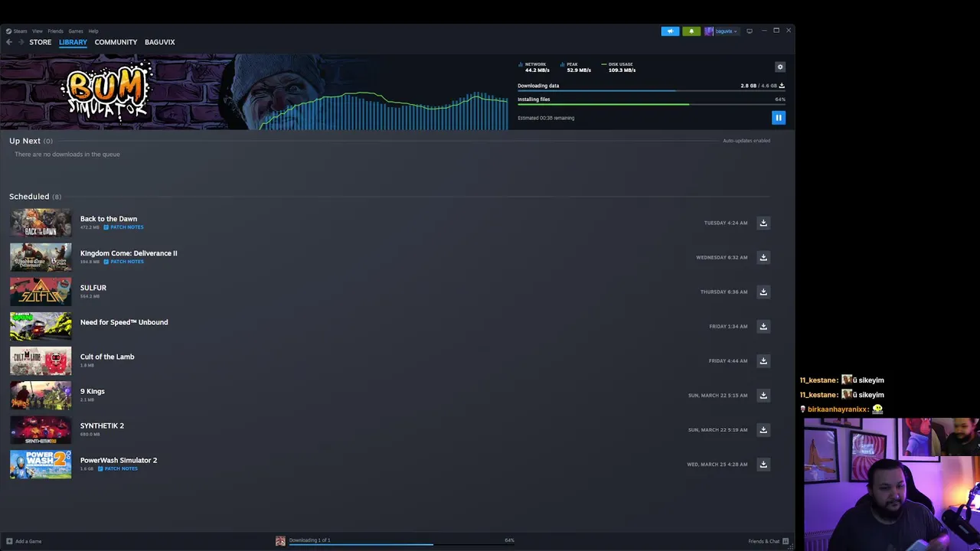
Task: Go forward with the right arrow
Action: [21, 42]
